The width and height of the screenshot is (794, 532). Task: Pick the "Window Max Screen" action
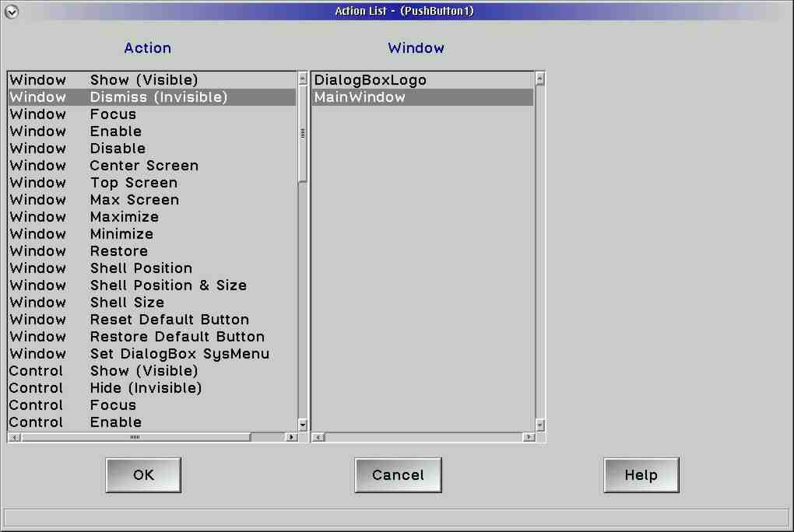pos(153,200)
